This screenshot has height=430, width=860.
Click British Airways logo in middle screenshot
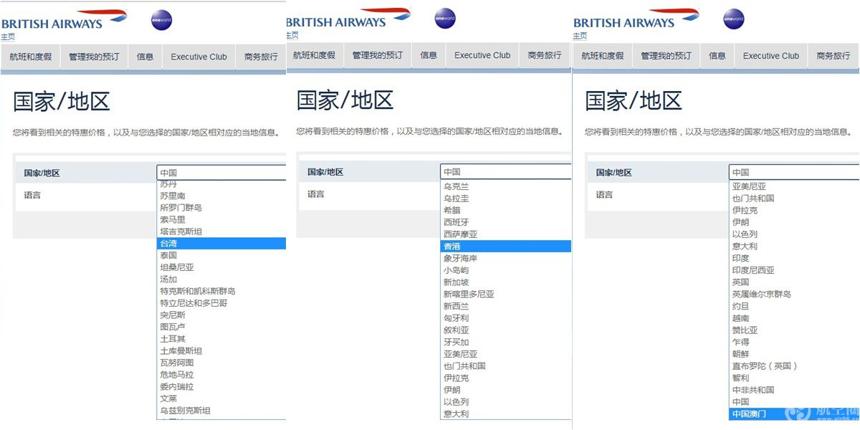pyautogui.click(x=348, y=18)
